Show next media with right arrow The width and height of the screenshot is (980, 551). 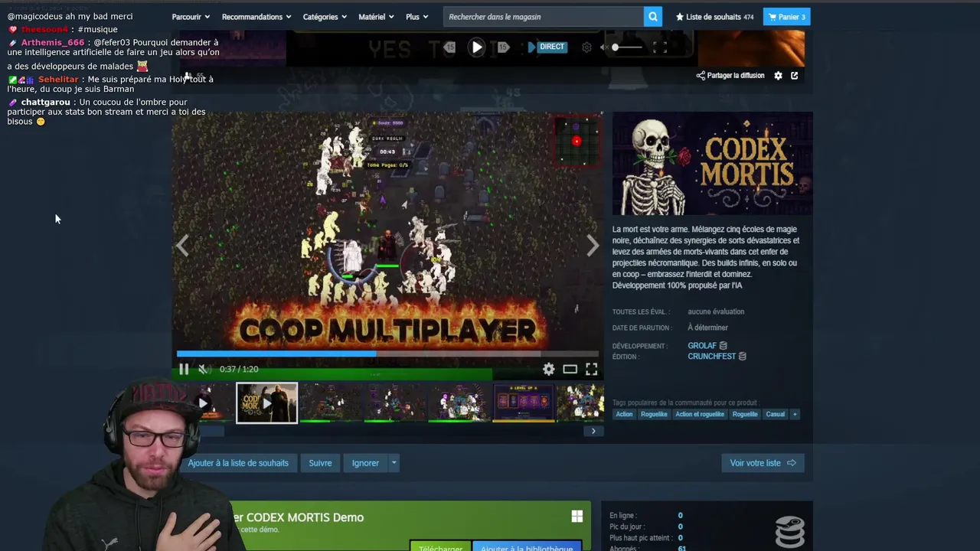pyautogui.click(x=593, y=246)
